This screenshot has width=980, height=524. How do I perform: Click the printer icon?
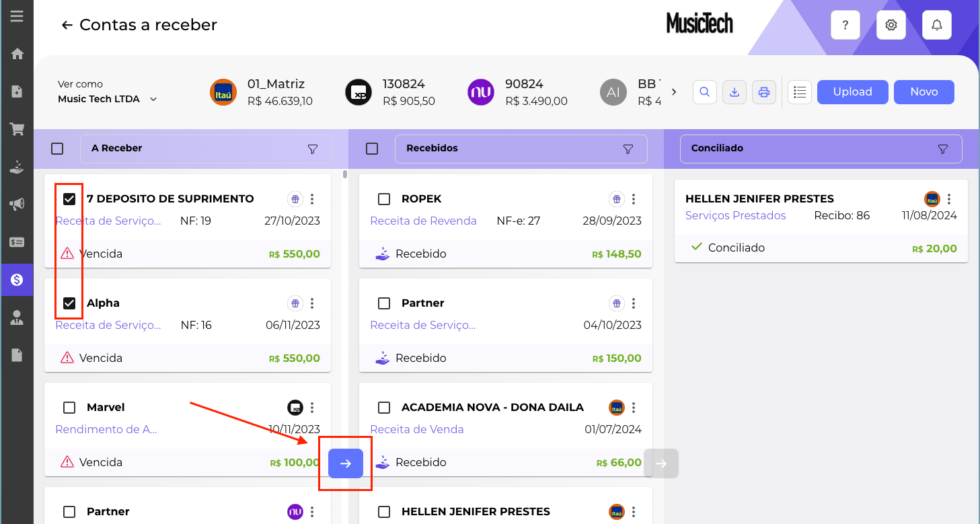tap(764, 92)
